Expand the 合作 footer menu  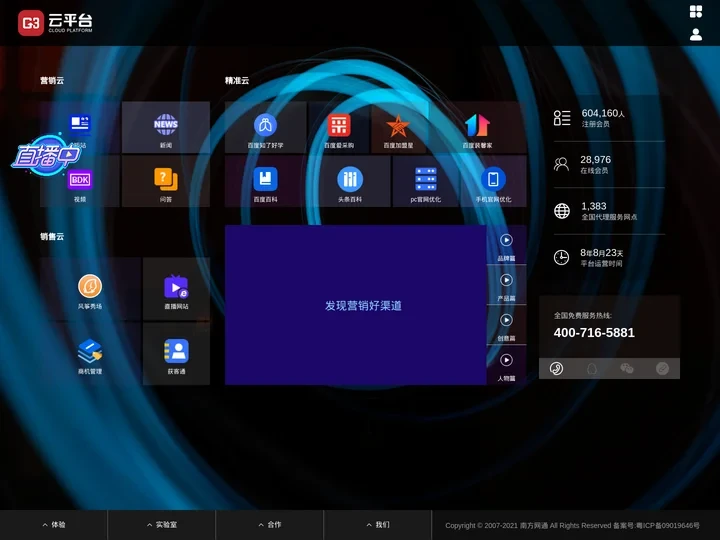tap(270, 525)
